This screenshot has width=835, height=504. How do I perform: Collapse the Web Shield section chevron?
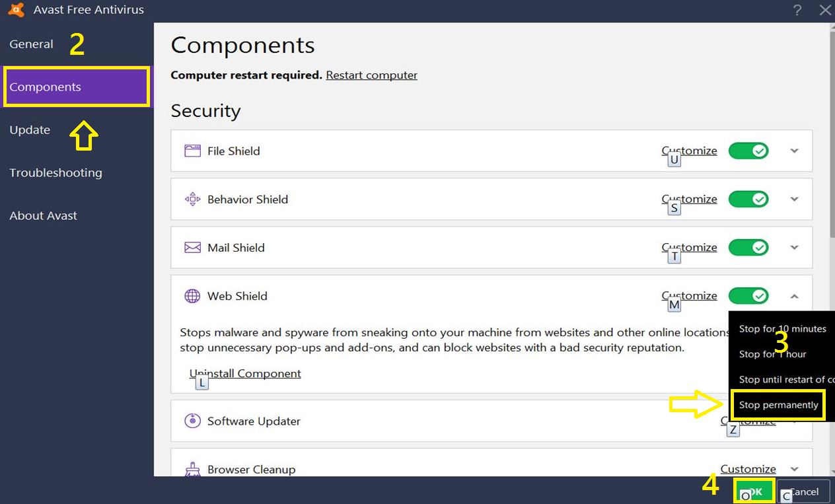795,296
